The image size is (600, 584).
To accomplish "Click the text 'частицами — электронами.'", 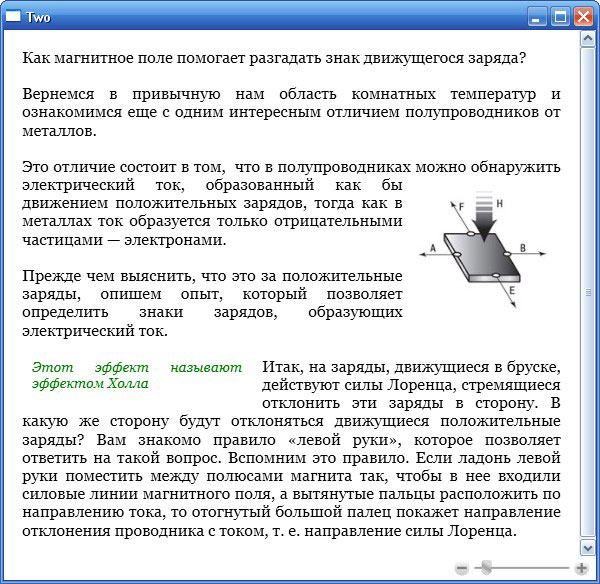I will coord(124,240).
